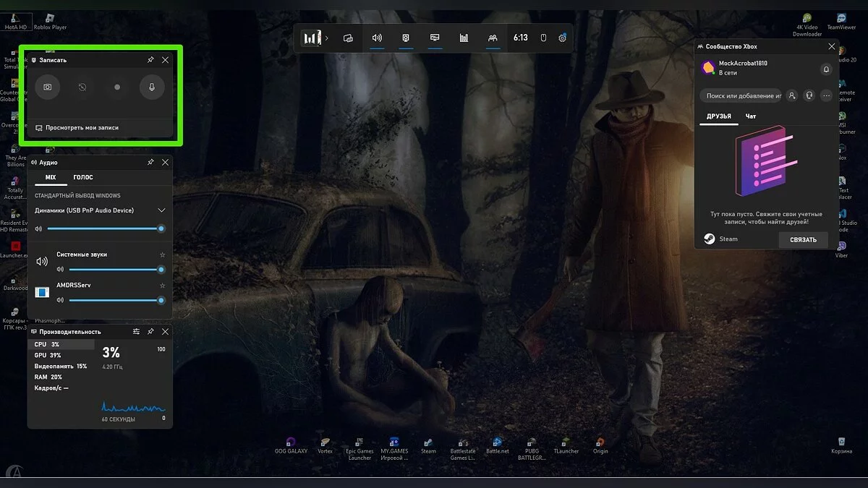Viewport: 868px width, 488px height.
Task: Expand the chevron next to the Game Bar logo
Action: click(x=327, y=38)
